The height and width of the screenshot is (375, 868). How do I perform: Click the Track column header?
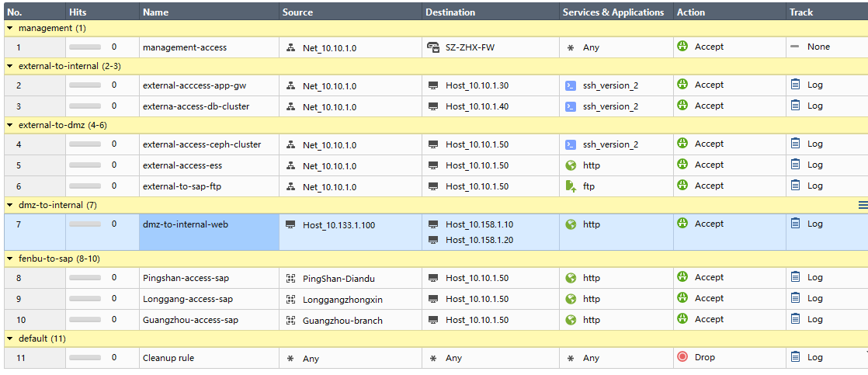(827, 12)
